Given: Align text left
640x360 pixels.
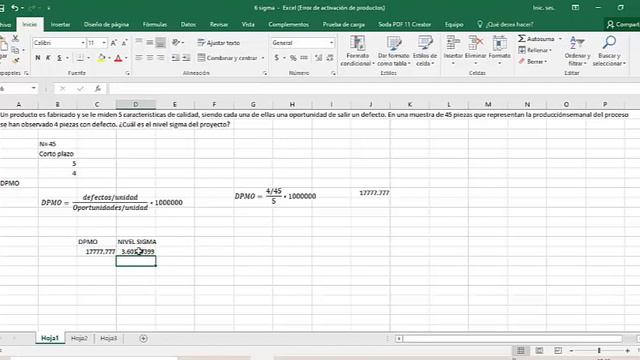Looking at the screenshot, I should (x=139, y=58).
